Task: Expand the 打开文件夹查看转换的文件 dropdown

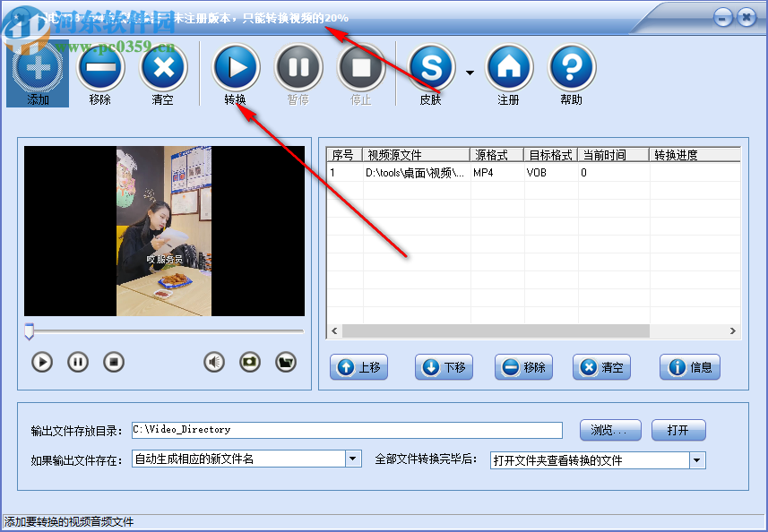Action: (696, 458)
